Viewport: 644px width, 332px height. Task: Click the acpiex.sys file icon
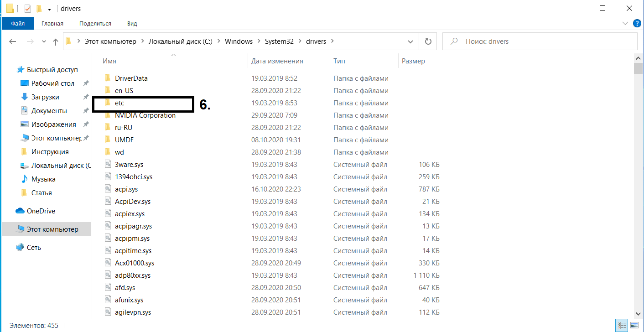(x=108, y=214)
